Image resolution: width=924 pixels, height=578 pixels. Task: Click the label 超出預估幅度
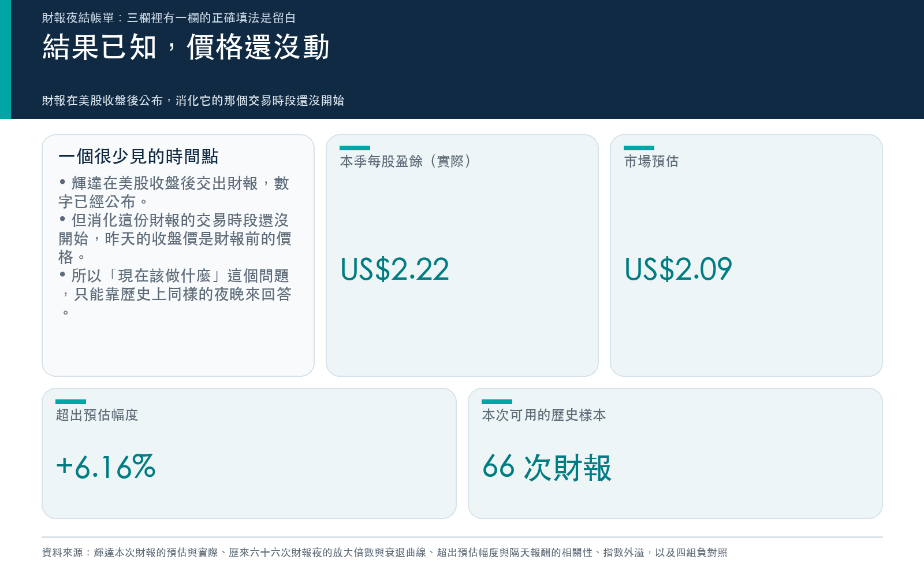click(x=97, y=415)
